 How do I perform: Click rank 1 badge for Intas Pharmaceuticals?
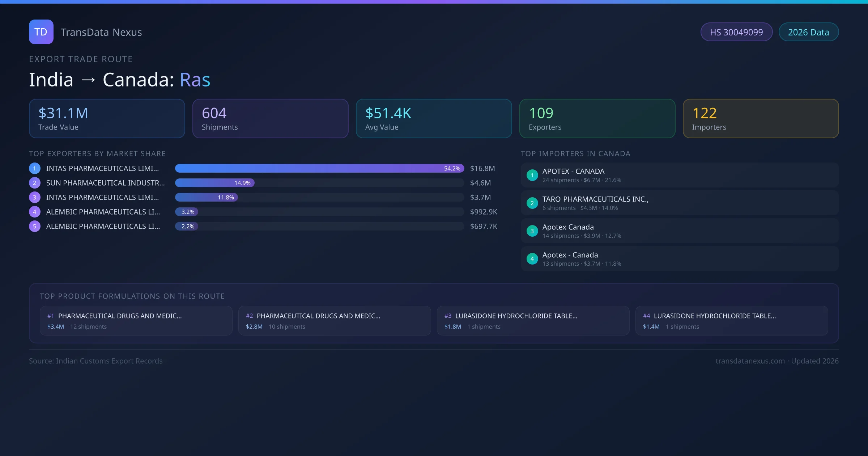point(35,168)
